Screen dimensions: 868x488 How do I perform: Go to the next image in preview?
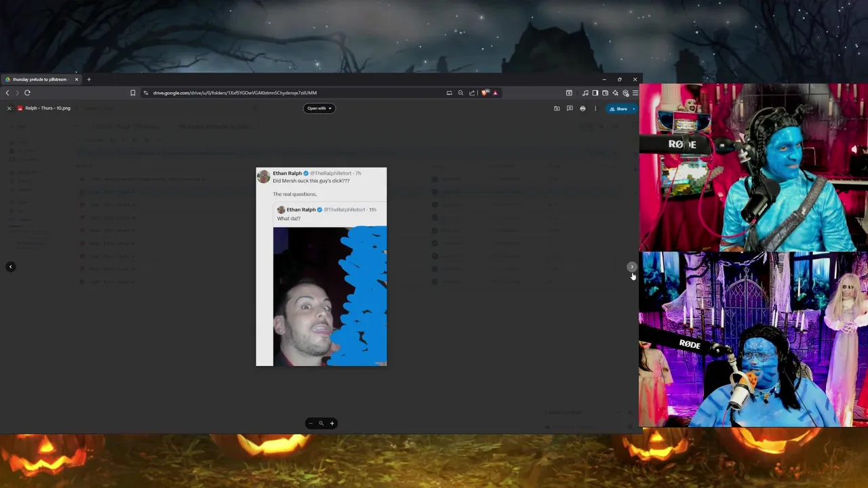(631, 266)
